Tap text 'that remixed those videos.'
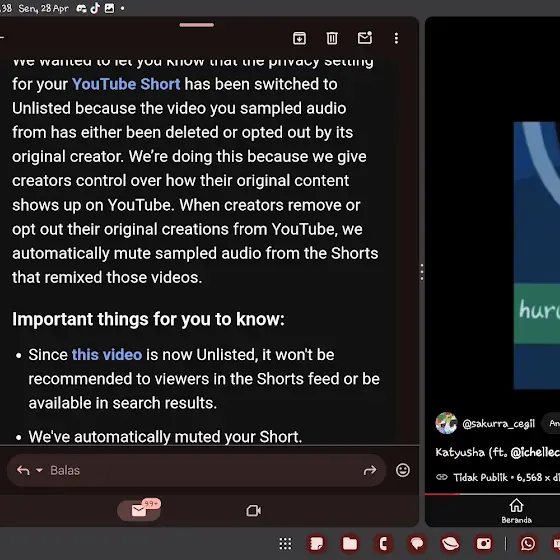The height and width of the screenshot is (560, 560). click(107, 278)
